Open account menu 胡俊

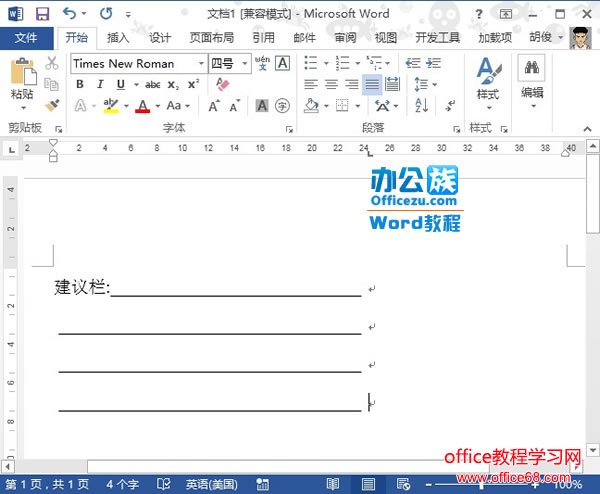(546, 37)
